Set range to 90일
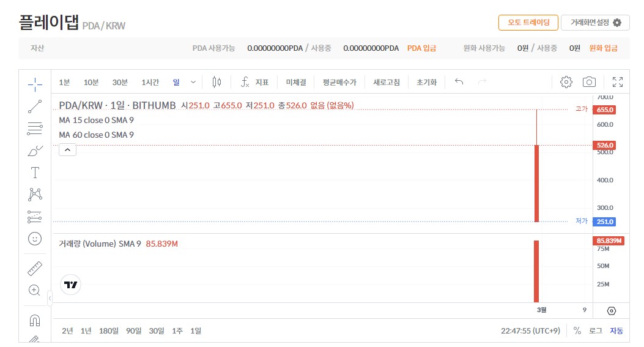The width and height of the screenshot is (644, 347). (x=133, y=330)
